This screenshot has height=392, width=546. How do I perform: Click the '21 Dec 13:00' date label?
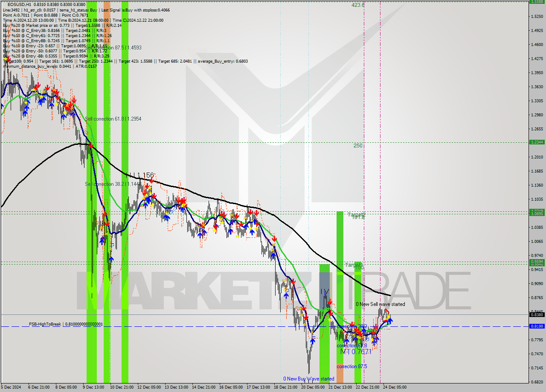340,387
